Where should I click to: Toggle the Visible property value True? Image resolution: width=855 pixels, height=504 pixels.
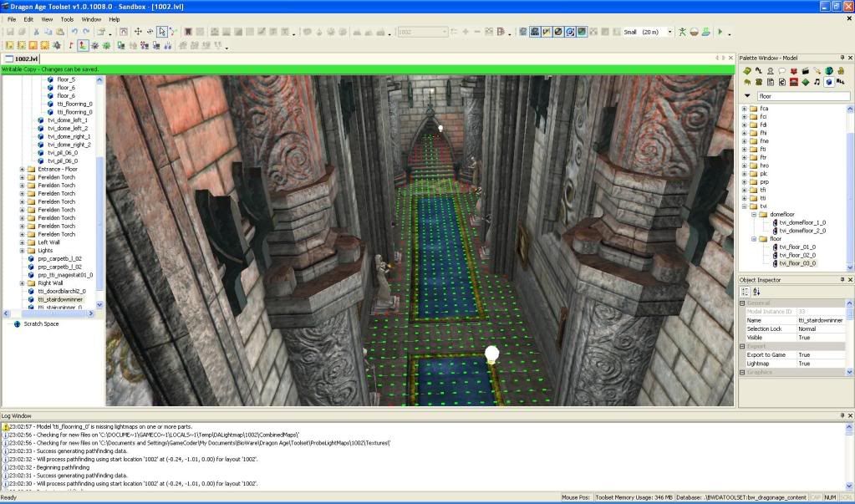803,338
